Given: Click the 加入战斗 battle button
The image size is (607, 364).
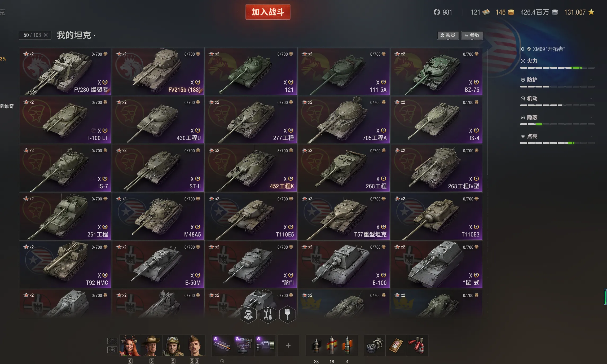Looking at the screenshot, I should pyautogui.click(x=268, y=12).
